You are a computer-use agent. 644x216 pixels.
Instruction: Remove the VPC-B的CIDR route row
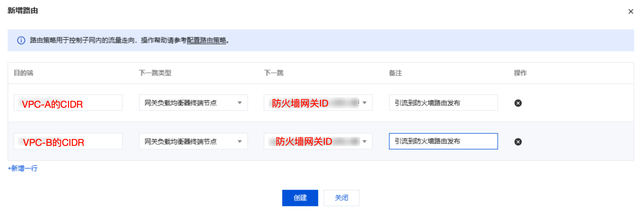pyautogui.click(x=518, y=142)
